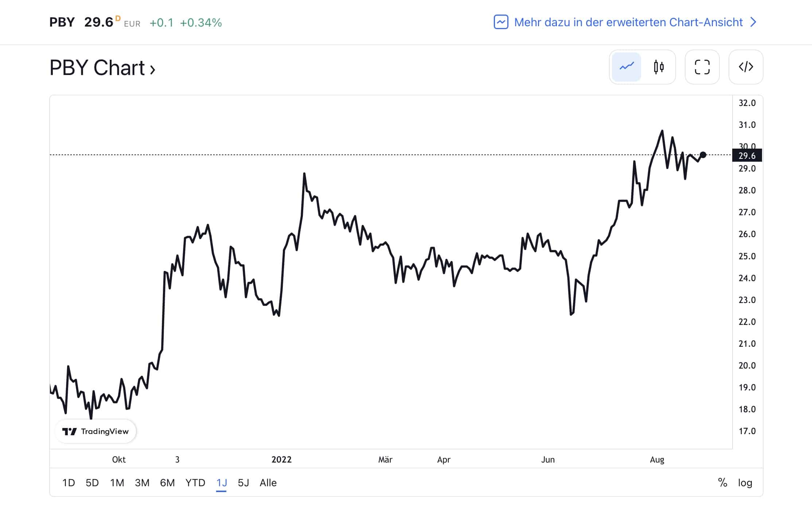
Task: Click the advanced chart icon beside the link
Action: click(501, 22)
